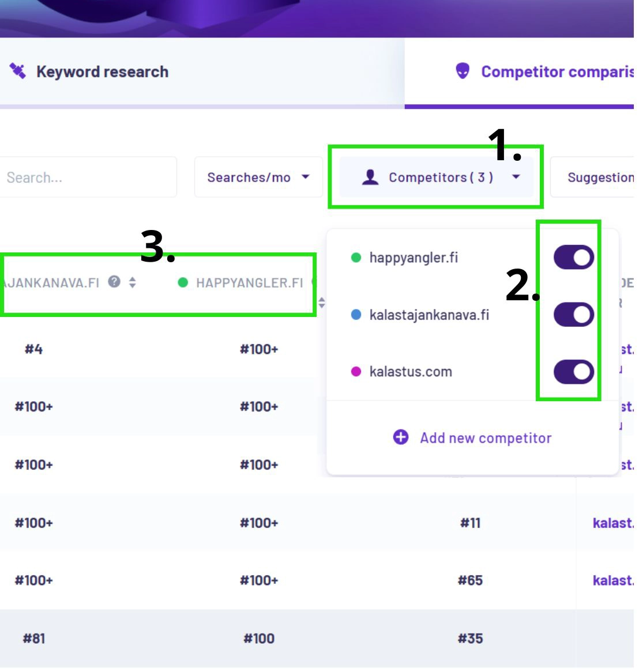The width and height of the screenshot is (639, 672).
Task: Click the green dot in HAPPYANGLER.FI header
Action: (x=183, y=282)
